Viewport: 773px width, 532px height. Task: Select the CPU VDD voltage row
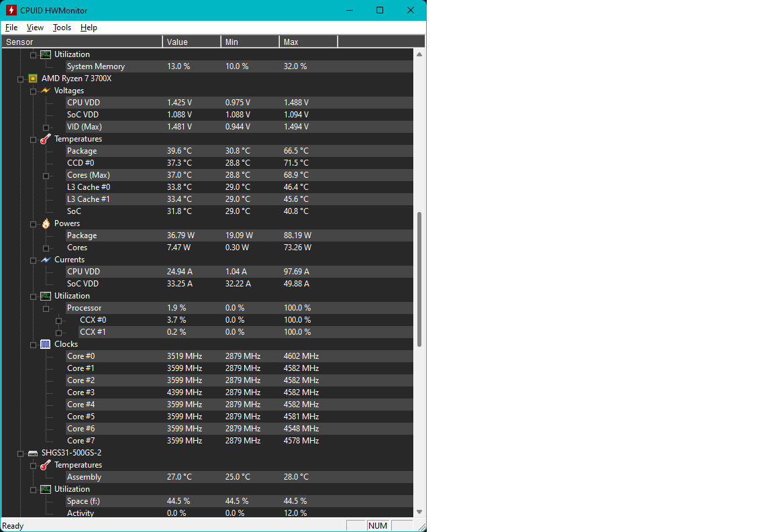click(x=239, y=103)
